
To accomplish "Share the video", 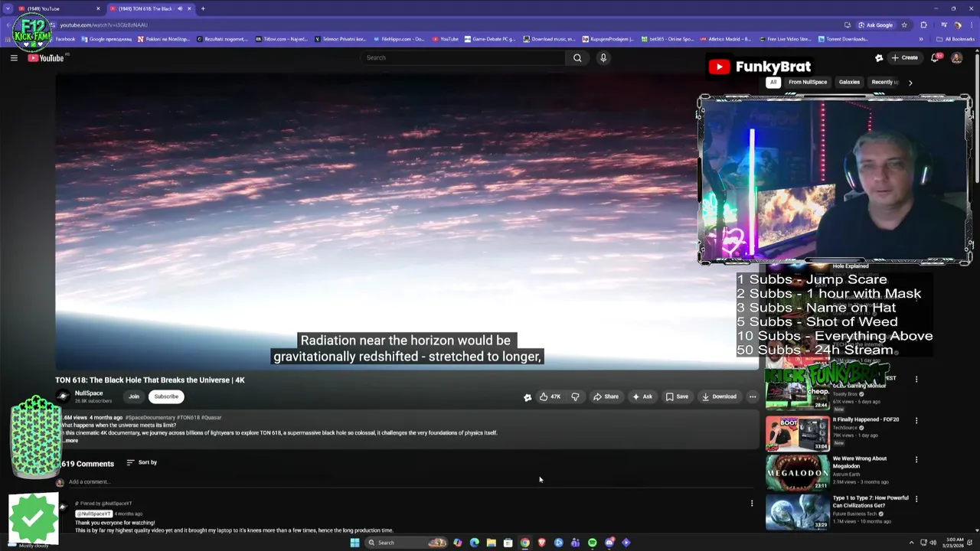I will pyautogui.click(x=606, y=396).
